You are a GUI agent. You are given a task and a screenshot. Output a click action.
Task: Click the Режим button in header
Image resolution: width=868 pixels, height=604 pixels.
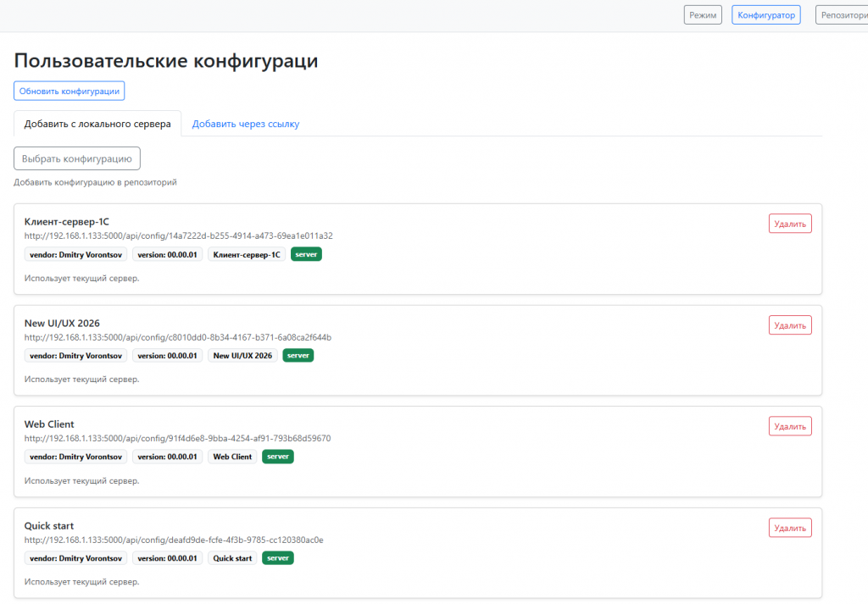click(703, 15)
